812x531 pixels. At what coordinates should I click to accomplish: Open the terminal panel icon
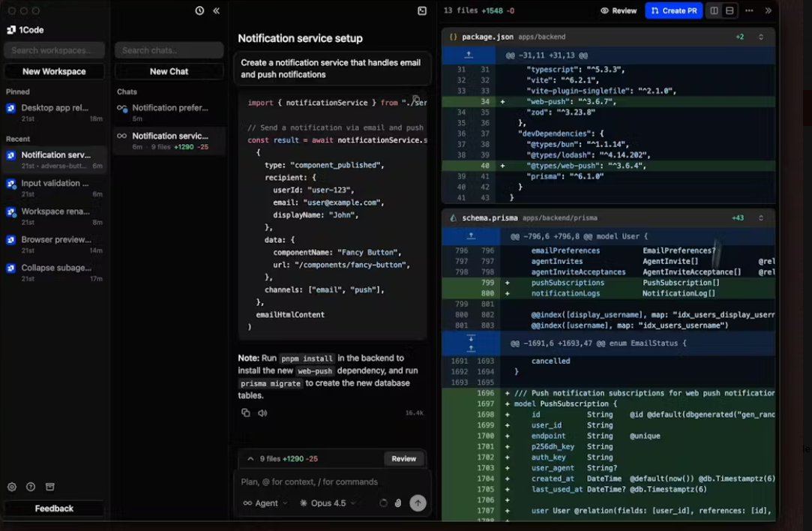point(422,10)
